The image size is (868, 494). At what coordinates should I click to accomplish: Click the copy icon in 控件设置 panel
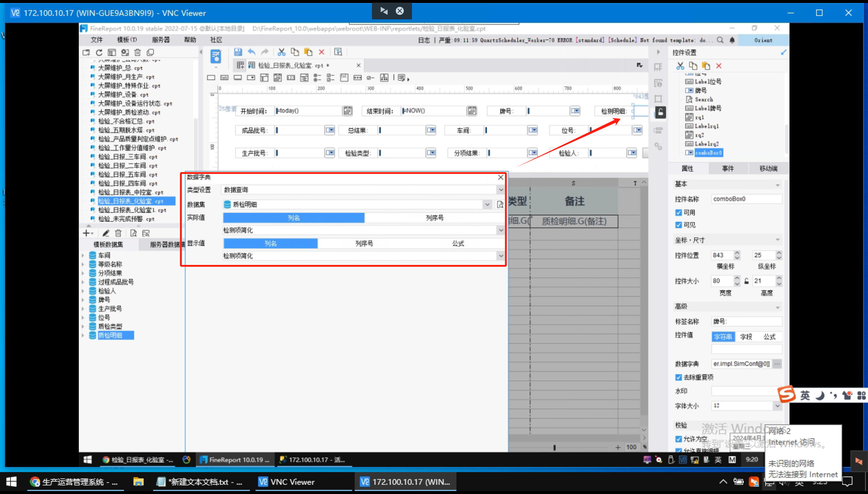(693, 66)
